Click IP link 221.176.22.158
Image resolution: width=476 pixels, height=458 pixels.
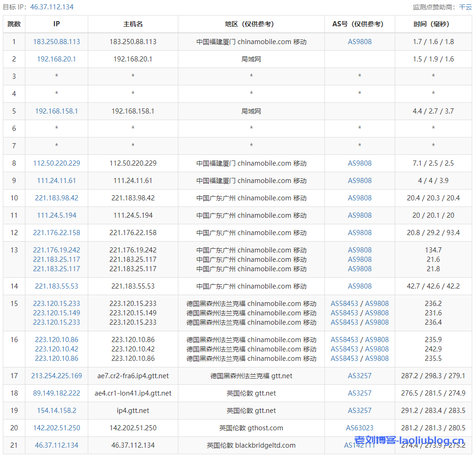click(x=56, y=233)
